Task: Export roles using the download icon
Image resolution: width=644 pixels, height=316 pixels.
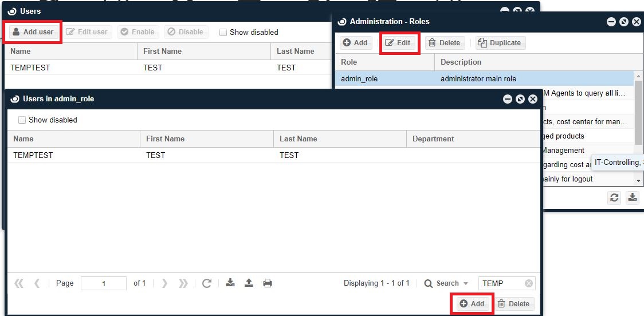Action: coord(632,197)
